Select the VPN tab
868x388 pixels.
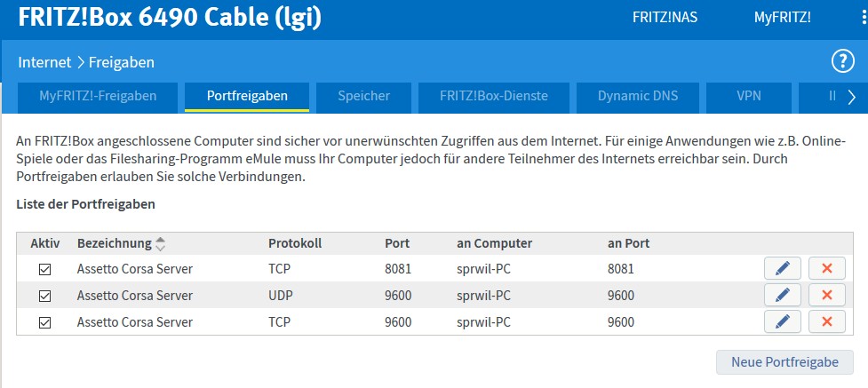tap(749, 96)
